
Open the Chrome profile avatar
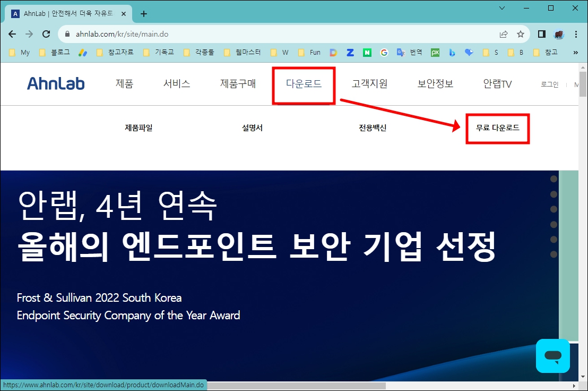click(559, 34)
